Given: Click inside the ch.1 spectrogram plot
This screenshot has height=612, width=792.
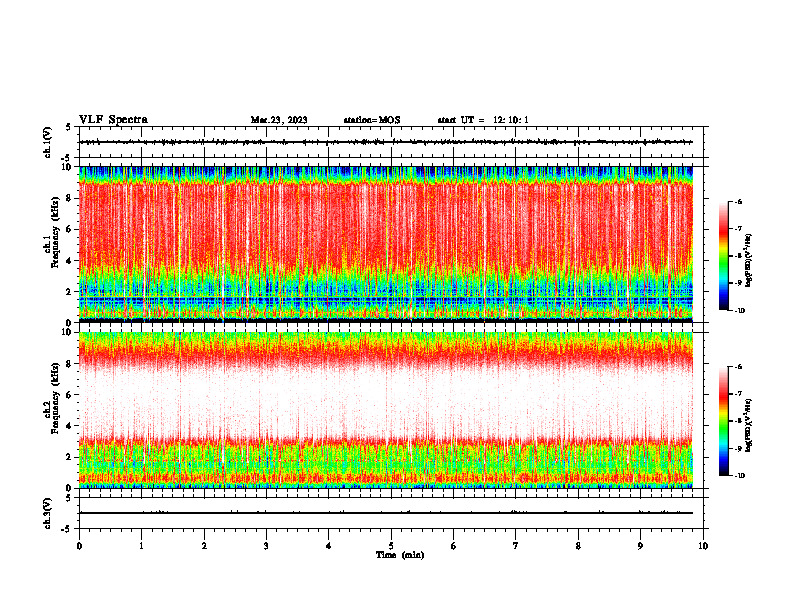Looking at the screenshot, I should pos(386,244).
